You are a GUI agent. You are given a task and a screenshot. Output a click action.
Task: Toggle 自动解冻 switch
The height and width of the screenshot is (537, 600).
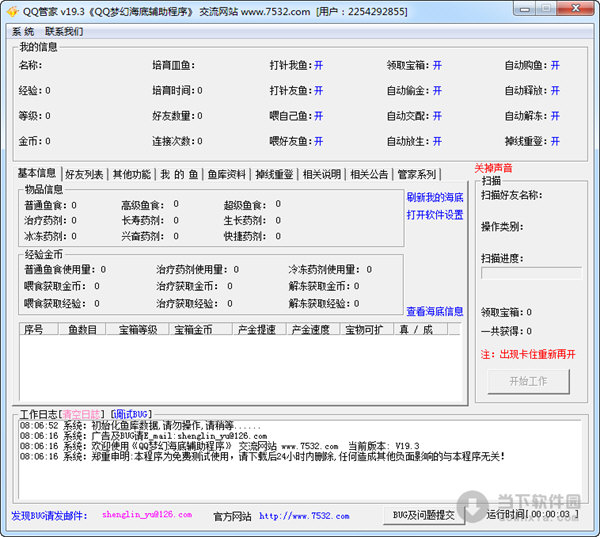point(555,116)
